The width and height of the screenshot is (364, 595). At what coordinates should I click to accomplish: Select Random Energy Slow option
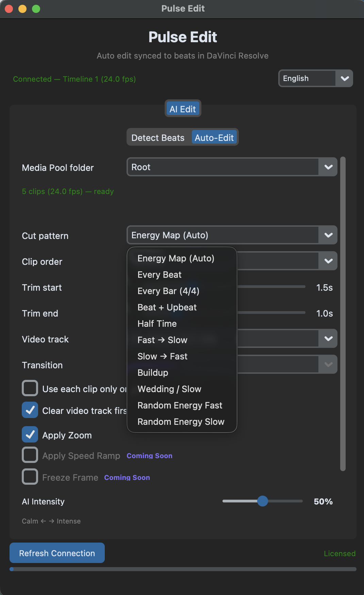click(x=182, y=422)
